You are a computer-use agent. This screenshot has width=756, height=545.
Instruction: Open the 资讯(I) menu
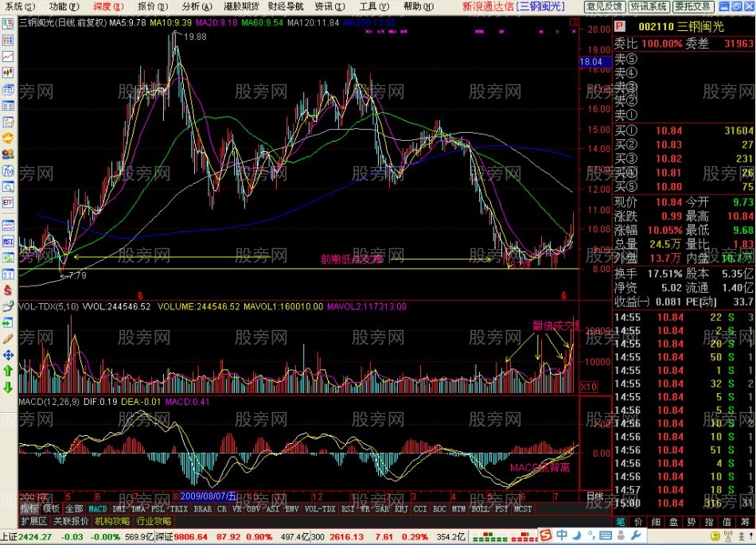point(330,6)
